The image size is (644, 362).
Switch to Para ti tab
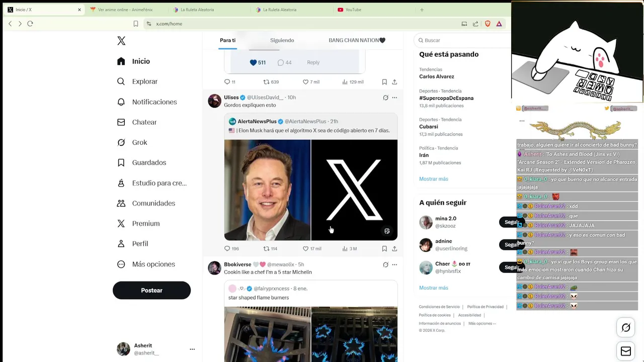pos(227,40)
